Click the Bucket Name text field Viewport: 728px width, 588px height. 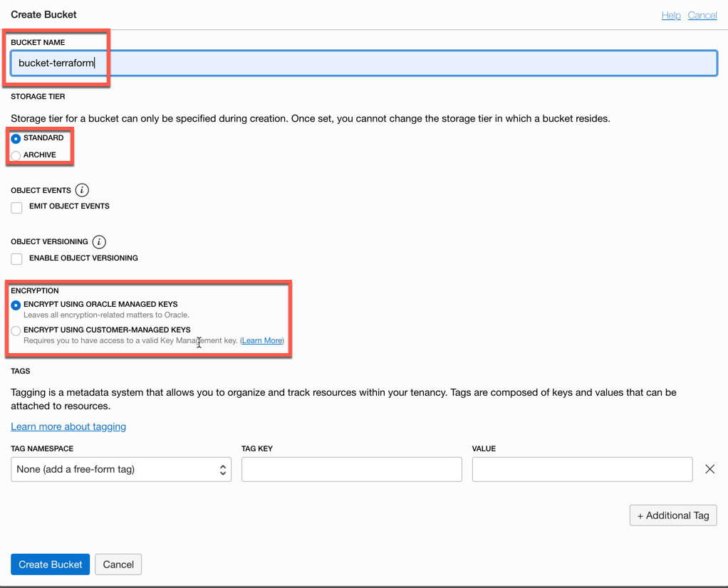[363, 63]
